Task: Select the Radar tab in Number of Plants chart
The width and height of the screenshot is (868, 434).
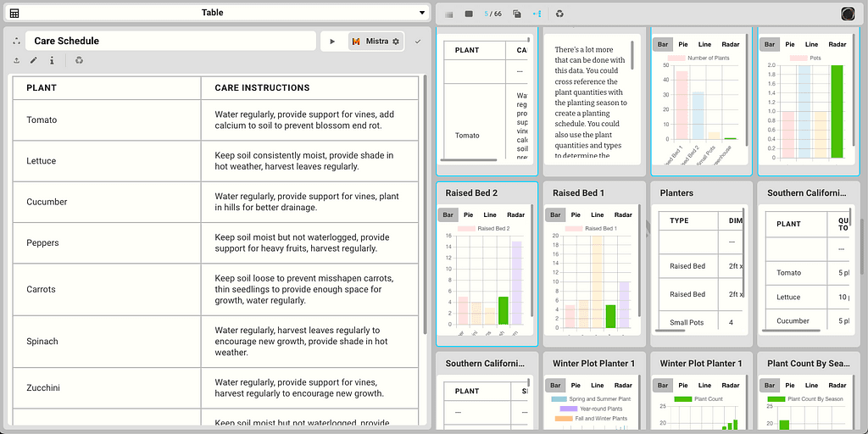Action: (730, 44)
